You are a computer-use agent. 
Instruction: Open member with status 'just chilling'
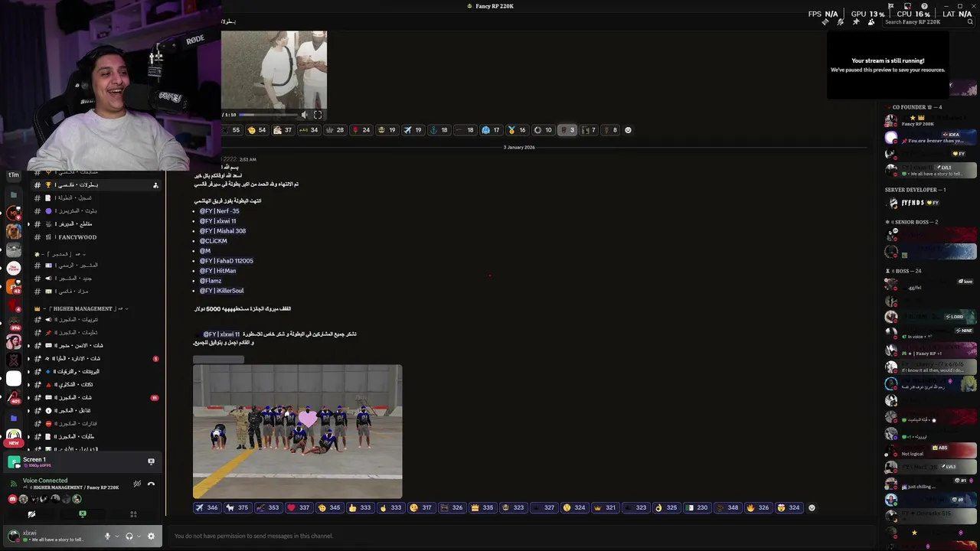pyautogui.click(x=930, y=483)
